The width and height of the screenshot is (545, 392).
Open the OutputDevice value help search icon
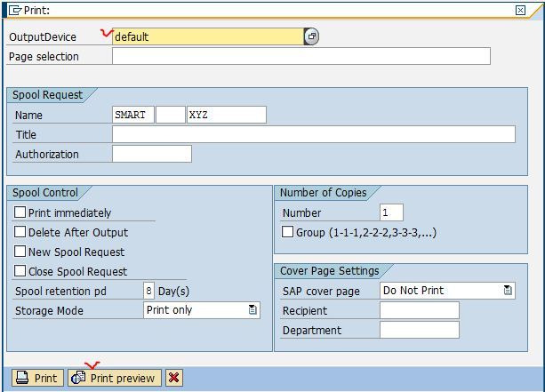click(x=311, y=36)
